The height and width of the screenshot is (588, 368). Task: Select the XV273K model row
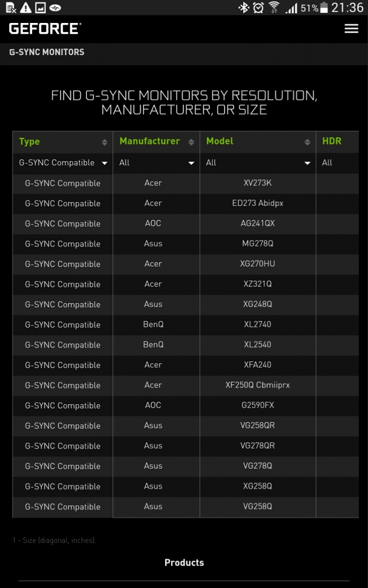point(186,183)
